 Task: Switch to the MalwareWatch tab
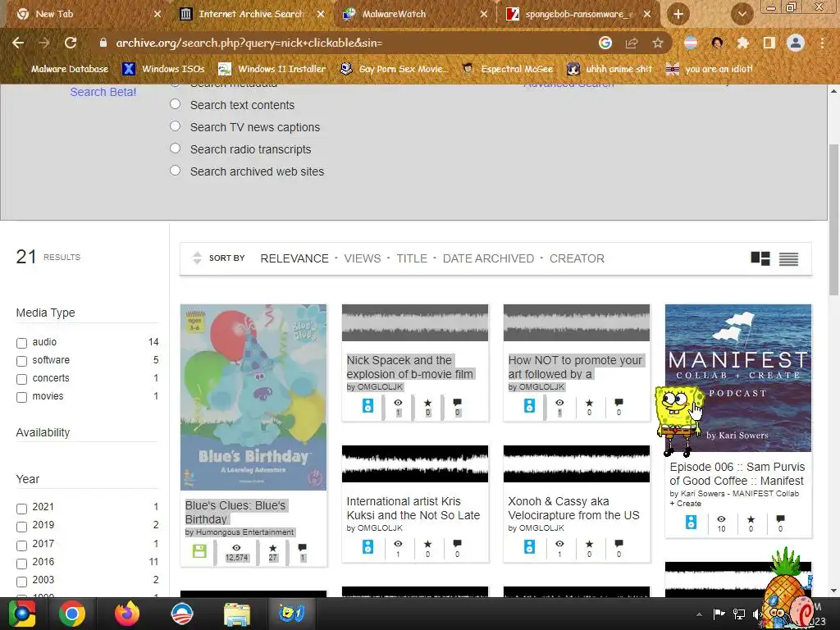click(x=415, y=14)
